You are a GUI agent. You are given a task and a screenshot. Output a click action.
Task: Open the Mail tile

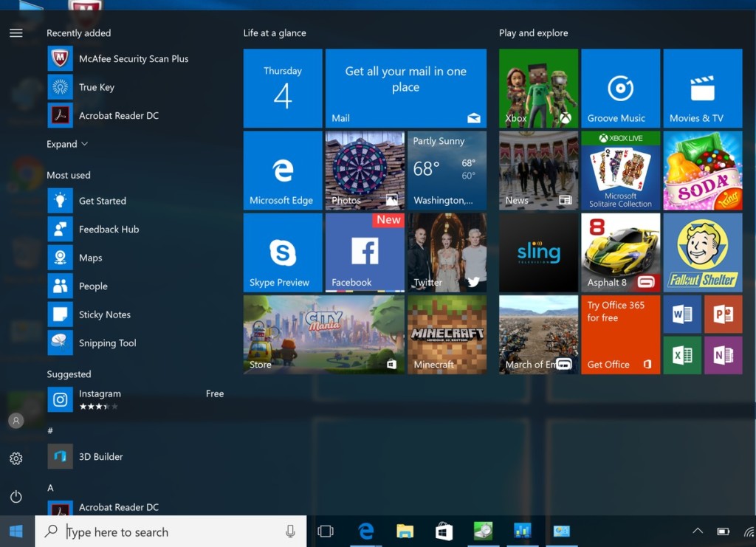pos(405,88)
